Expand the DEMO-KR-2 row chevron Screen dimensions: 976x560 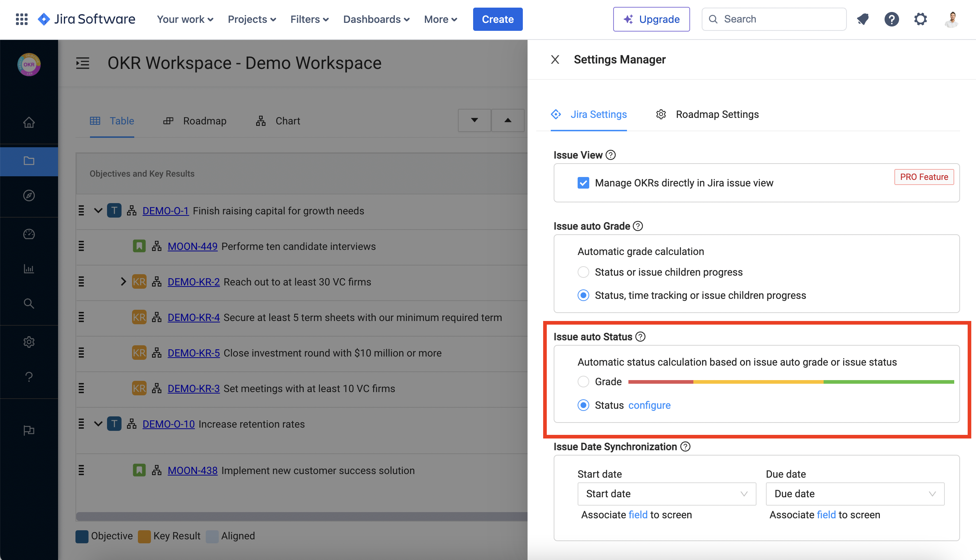point(123,281)
